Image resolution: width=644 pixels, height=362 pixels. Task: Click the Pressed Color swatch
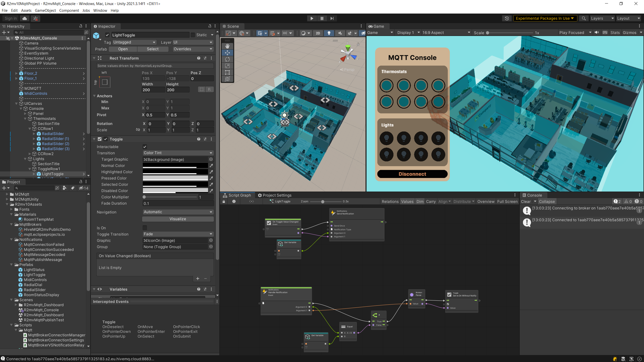pyautogui.click(x=175, y=178)
